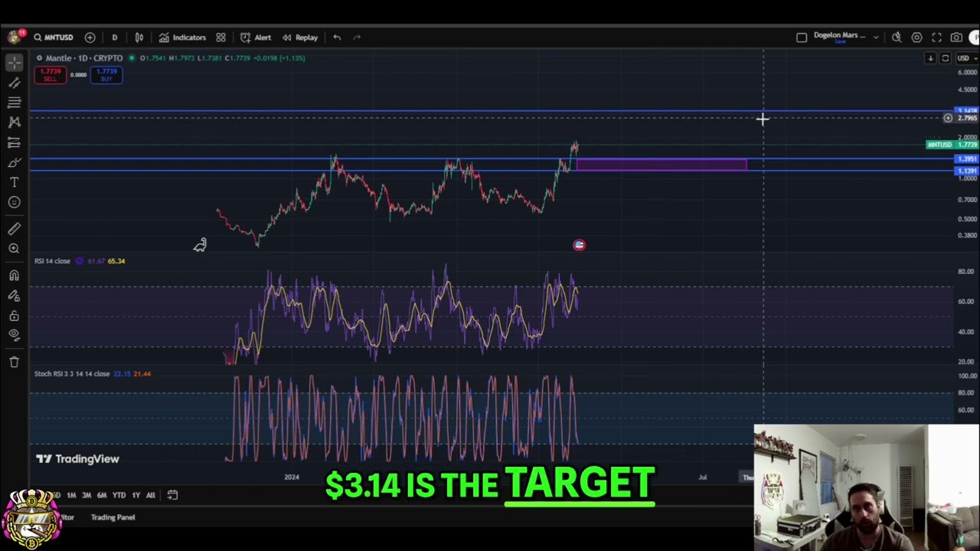The width and height of the screenshot is (980, 551).
Task: Open the go-to-date calendar icon
Action: (172, 495)
